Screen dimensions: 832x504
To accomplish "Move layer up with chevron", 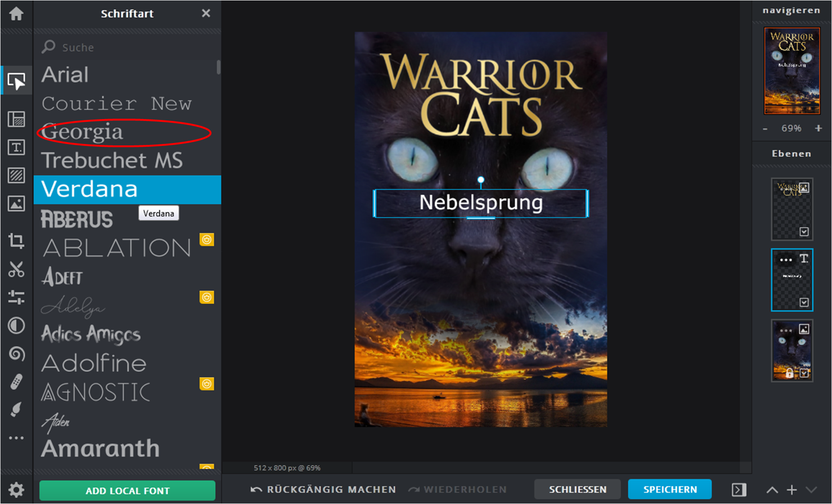I will pos(772,490).
